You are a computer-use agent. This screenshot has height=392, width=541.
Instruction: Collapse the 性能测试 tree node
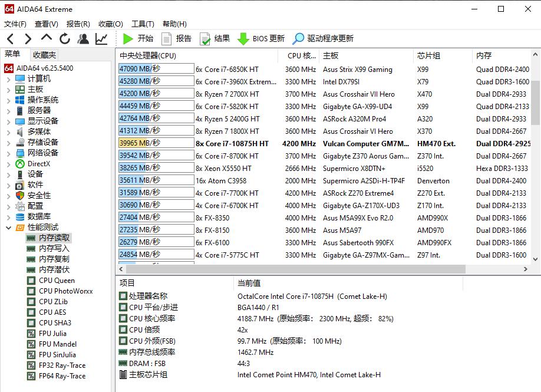pos(9,227)
